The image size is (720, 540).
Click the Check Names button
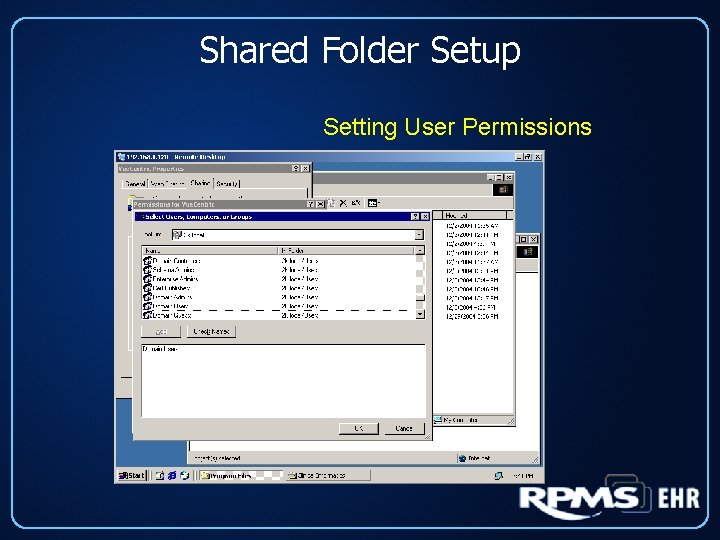point(211,332)
